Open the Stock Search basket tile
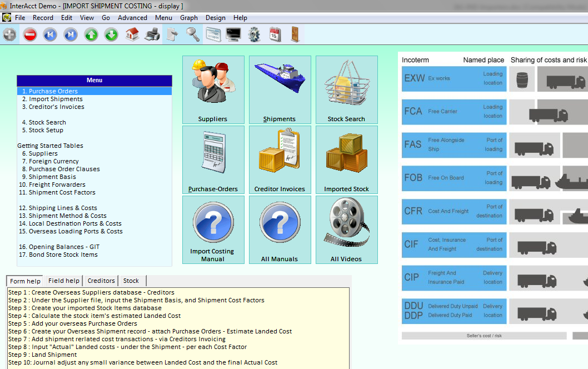The height and width of the screenshot is (369, 588). tap(346, 89)
